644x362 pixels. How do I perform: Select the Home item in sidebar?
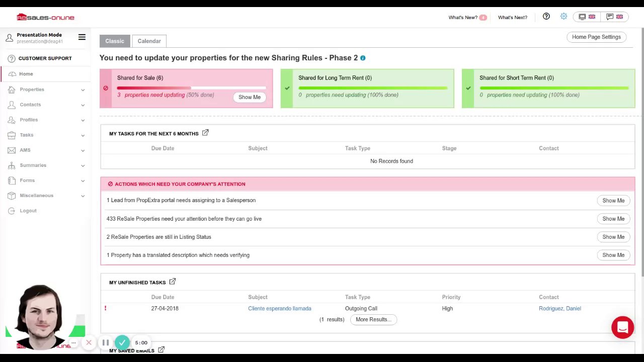click(26, 74)
